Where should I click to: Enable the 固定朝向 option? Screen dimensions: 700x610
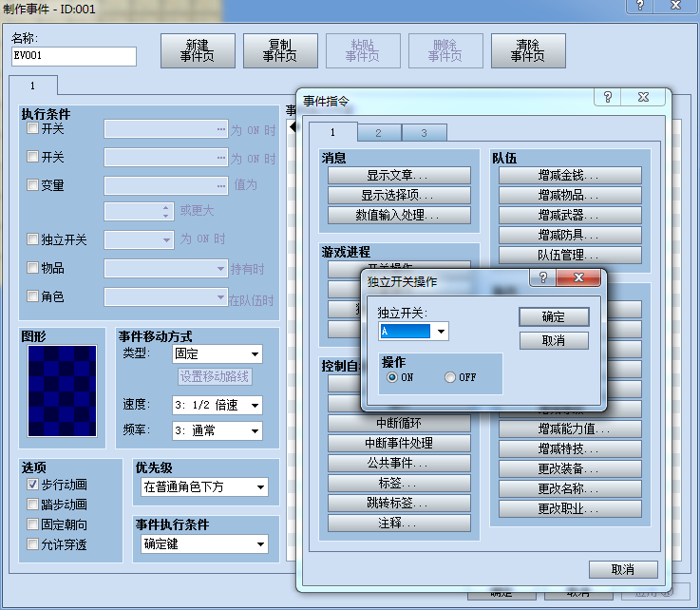click(32, 524)
